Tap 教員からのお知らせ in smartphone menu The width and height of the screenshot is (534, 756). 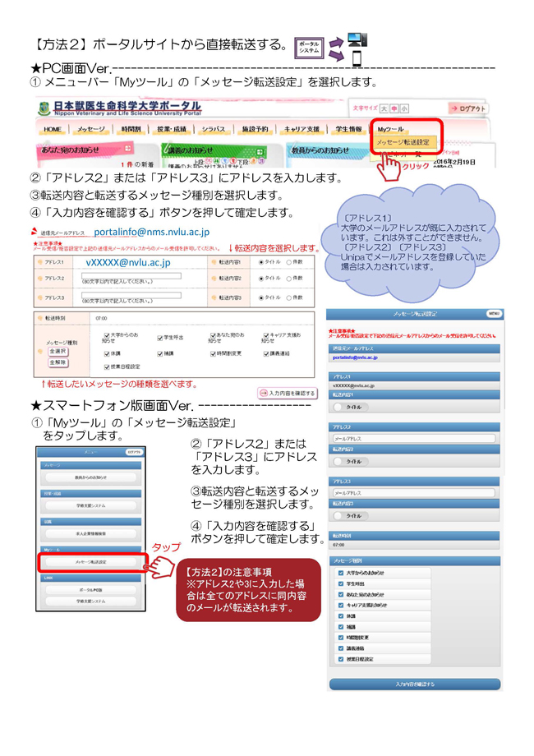point(90,477)
